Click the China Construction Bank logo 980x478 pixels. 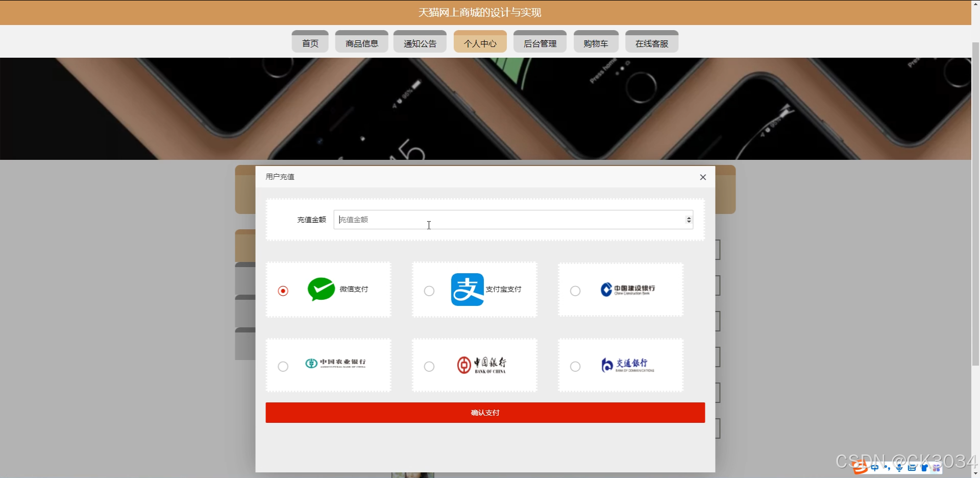[628, 289]
